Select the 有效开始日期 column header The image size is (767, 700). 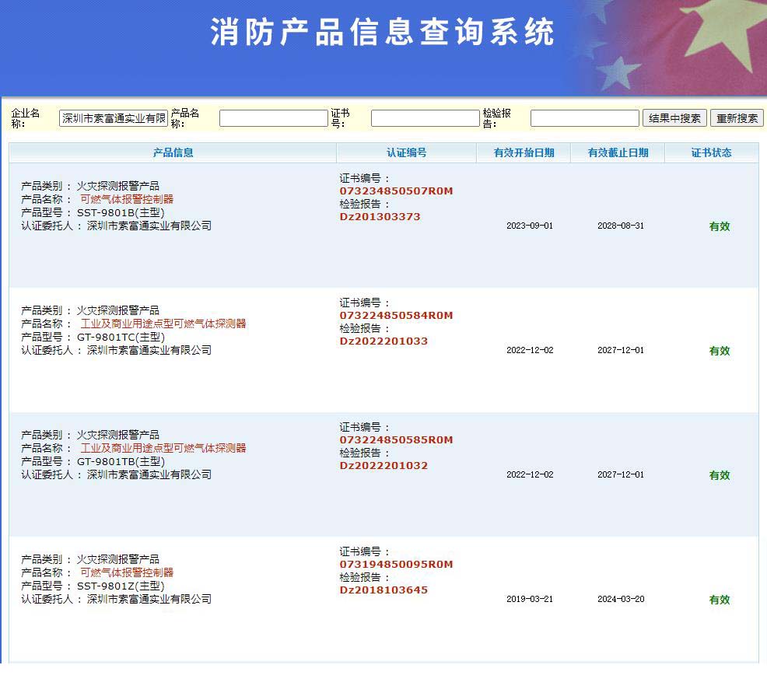(524, 152)
